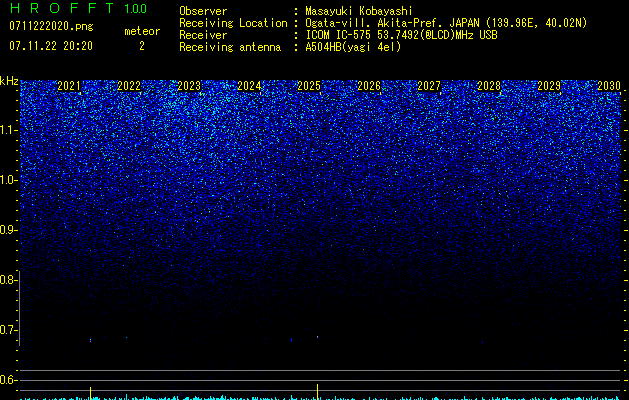Click the 1.0 kHz axis label
The height and width of the screenshot is (400, 629).
click(x=8, y=180)
